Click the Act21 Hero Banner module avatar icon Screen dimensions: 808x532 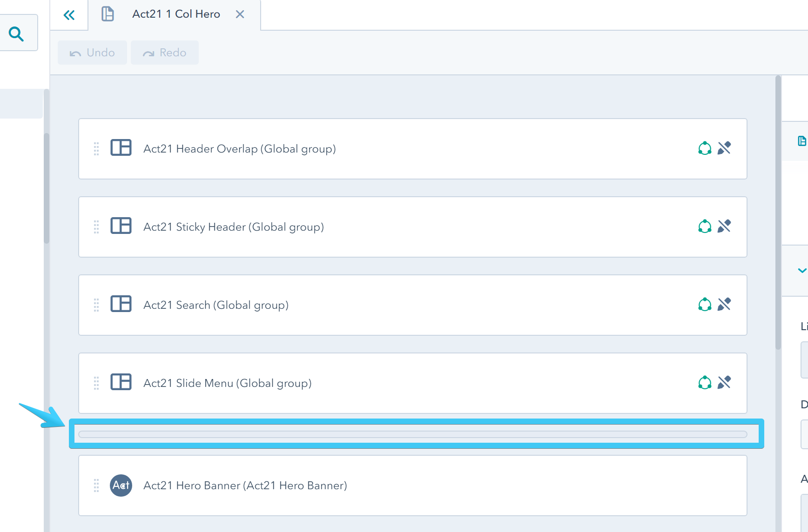tap(121, 485)
